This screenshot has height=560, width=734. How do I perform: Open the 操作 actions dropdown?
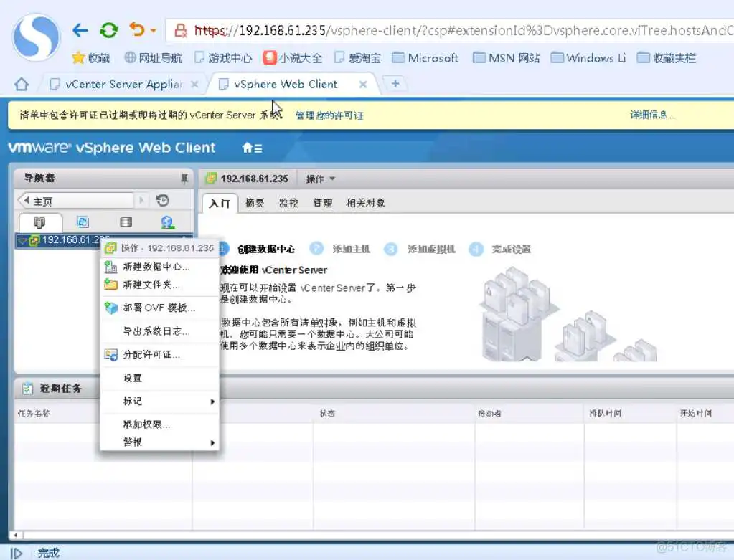pyautogui.click(x=321, y=179)
